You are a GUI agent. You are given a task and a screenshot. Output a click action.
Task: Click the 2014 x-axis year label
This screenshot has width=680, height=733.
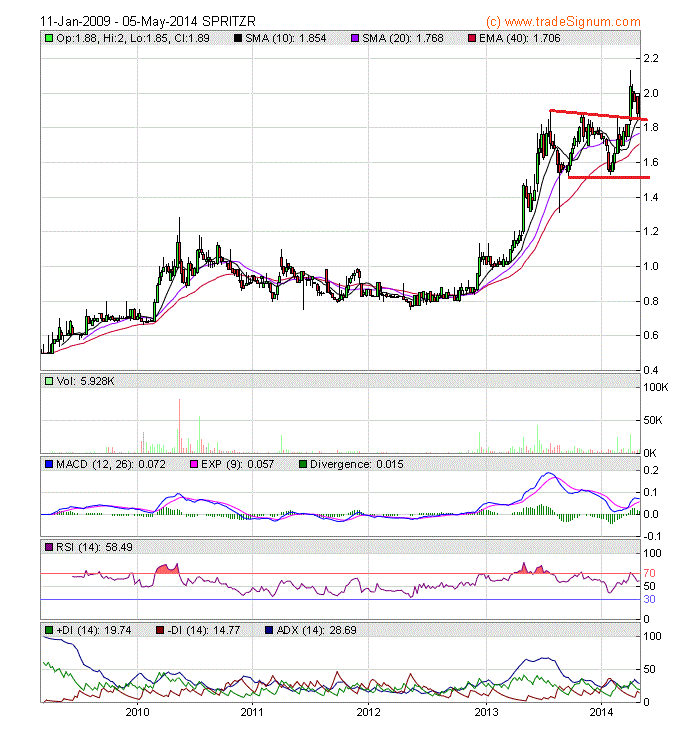coord(601,712)
